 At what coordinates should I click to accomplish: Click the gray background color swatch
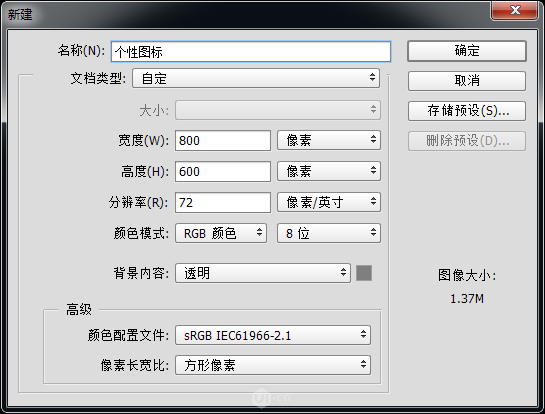pos(364,273)
